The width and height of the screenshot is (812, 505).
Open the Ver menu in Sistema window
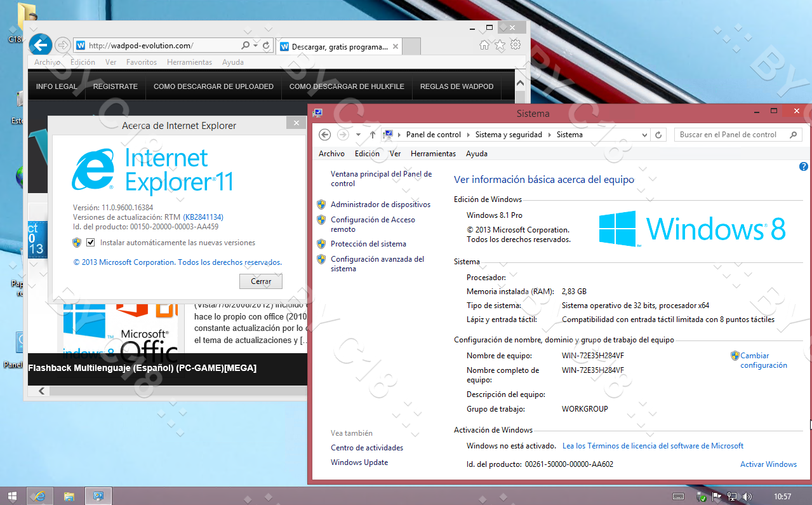coord(395,154)
